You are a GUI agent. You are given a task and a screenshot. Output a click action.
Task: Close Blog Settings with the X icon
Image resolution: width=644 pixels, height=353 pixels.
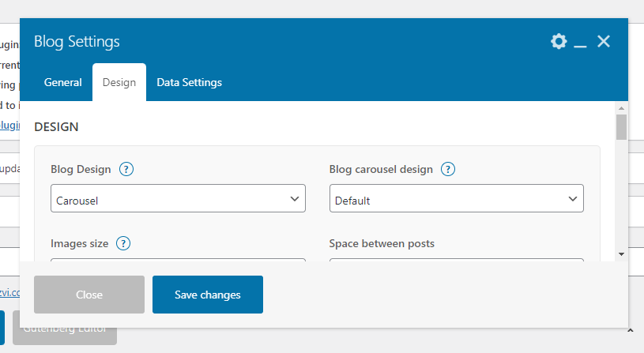pyautogui.click(x=604, y=42)
